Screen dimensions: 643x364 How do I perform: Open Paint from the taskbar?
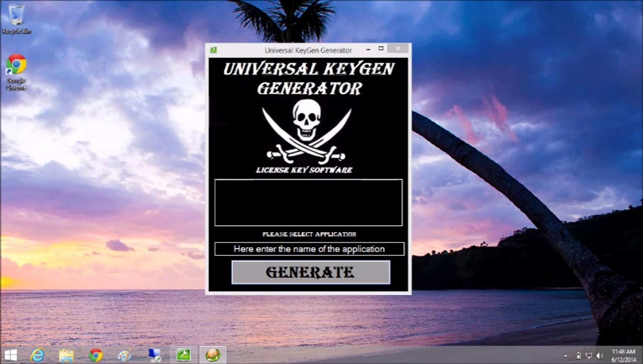pyautogui.click(x=125, y=355)
